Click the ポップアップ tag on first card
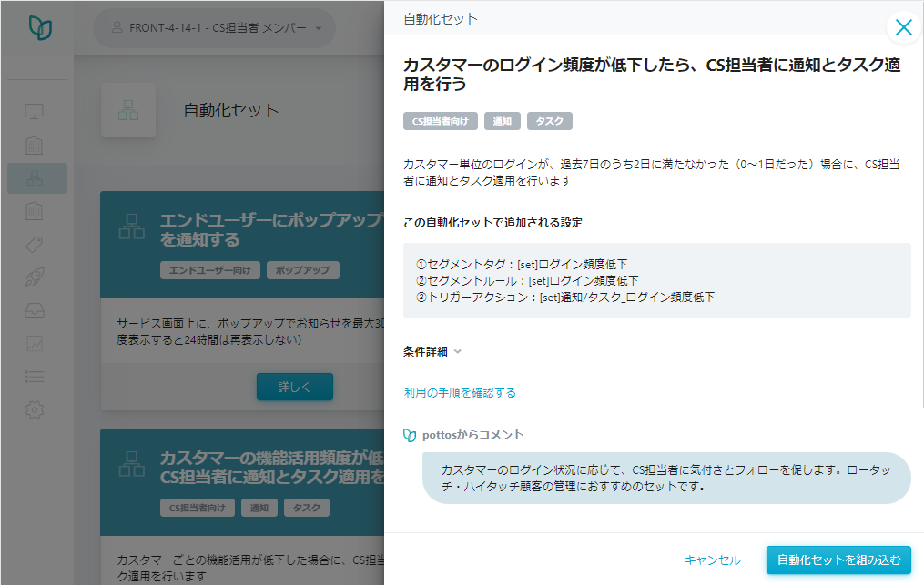Image resolution: width=924 pixels, height=585 pixels. click(303, 270)
